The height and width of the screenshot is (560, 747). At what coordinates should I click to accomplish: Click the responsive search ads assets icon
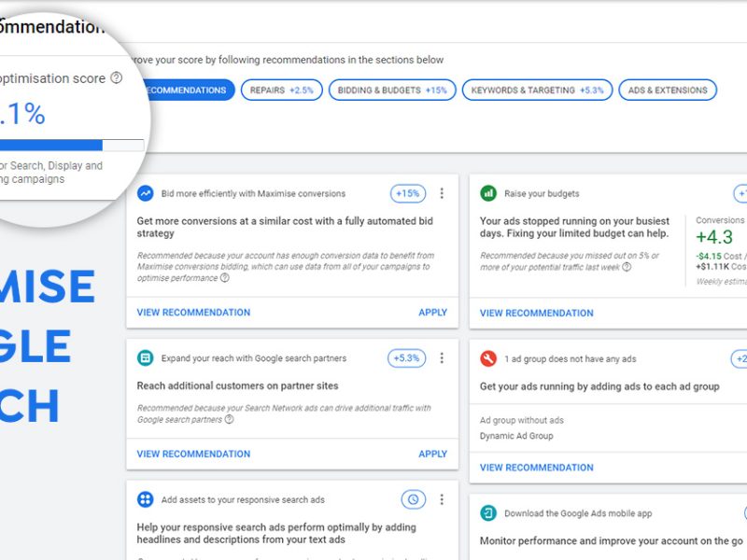146,499
